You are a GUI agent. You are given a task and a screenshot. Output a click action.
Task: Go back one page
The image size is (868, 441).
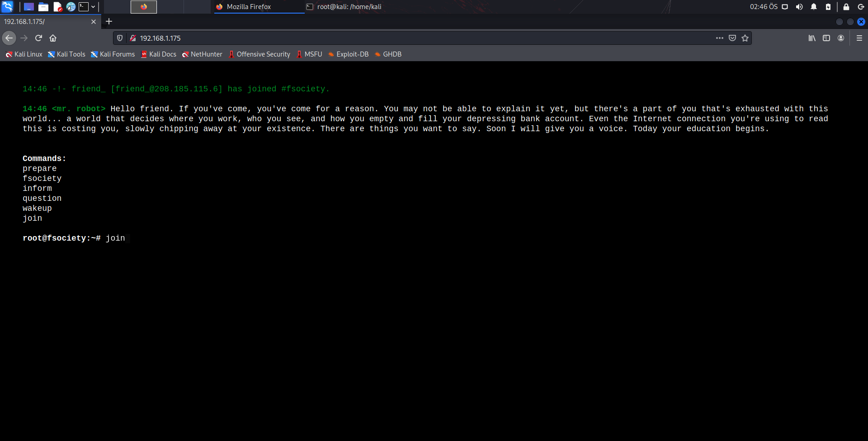(9, 38)
